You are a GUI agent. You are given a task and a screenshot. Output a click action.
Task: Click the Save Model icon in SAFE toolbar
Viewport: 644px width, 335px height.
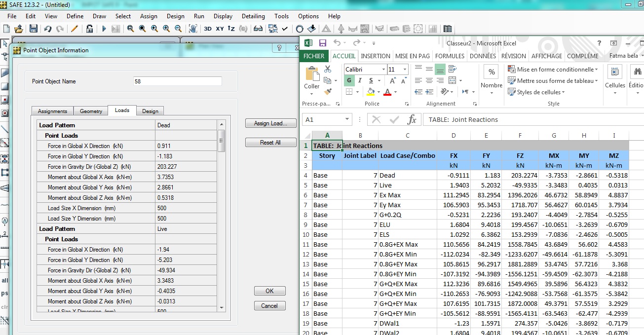coord(34,29)
